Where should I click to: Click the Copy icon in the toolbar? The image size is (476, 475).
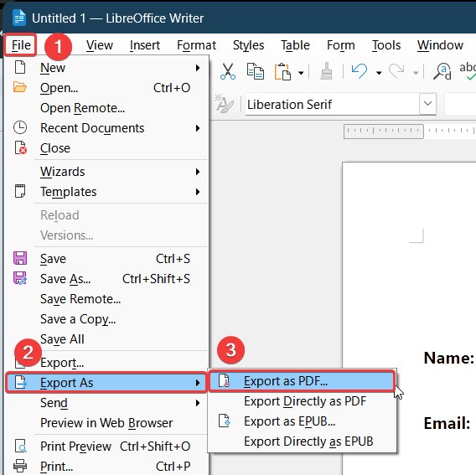[255, 72]
